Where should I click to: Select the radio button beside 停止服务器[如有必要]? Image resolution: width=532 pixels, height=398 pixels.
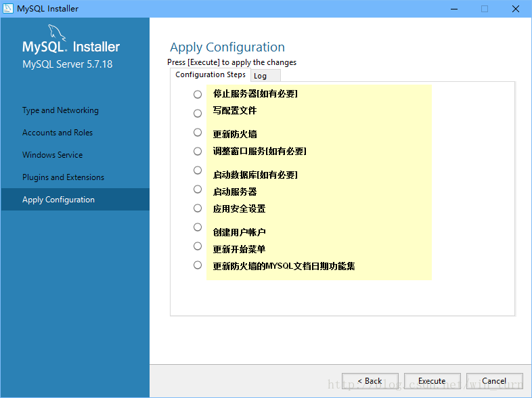coord(198,94)
